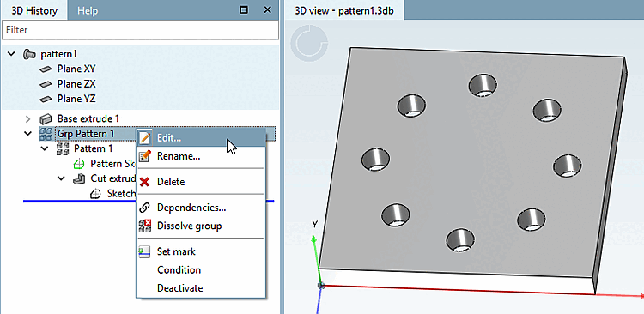Click the Dissolve group icon
The image size is (644, 314).
point(145,226)
